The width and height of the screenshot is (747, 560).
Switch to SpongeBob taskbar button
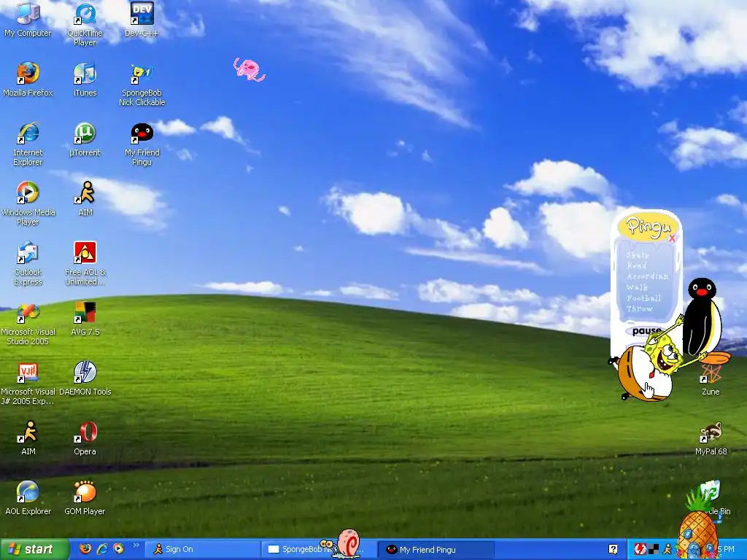318,549
